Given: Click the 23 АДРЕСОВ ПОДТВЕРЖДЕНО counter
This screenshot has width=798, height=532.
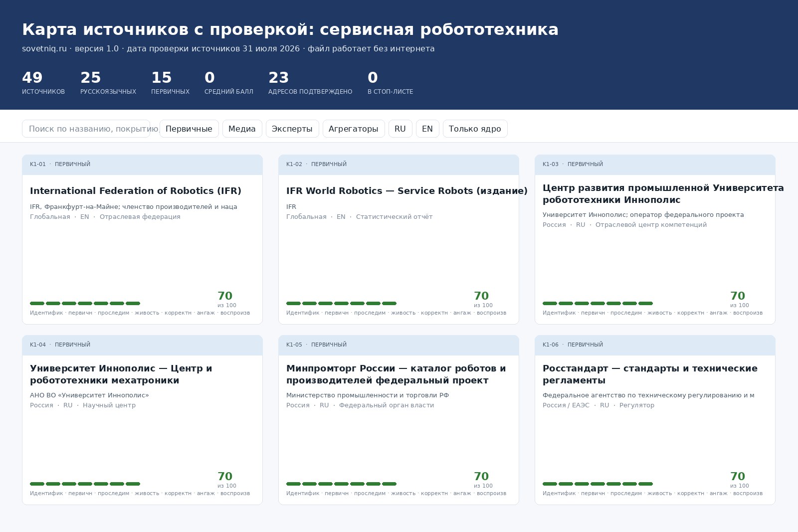Looking at the screenshot, I should [x=310, y=83].
